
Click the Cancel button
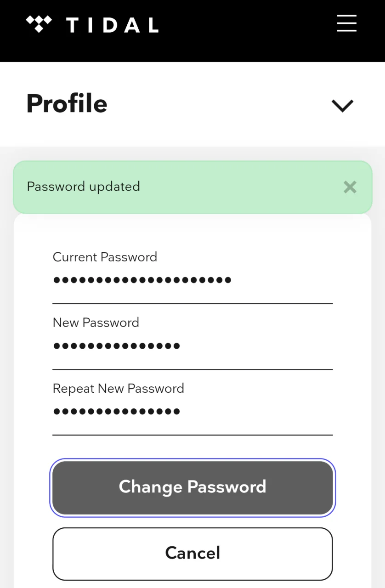tap(192, 554)
